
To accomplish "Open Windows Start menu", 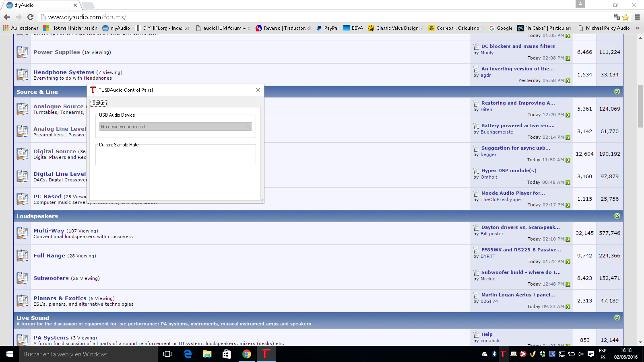I will (x=10, y=354).
